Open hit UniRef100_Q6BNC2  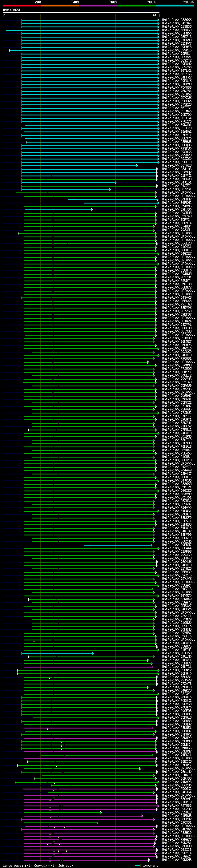click(x=177, y=287)
